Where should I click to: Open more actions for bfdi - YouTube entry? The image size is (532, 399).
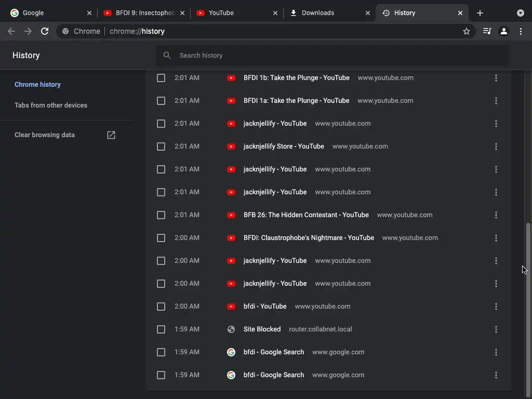496,307
